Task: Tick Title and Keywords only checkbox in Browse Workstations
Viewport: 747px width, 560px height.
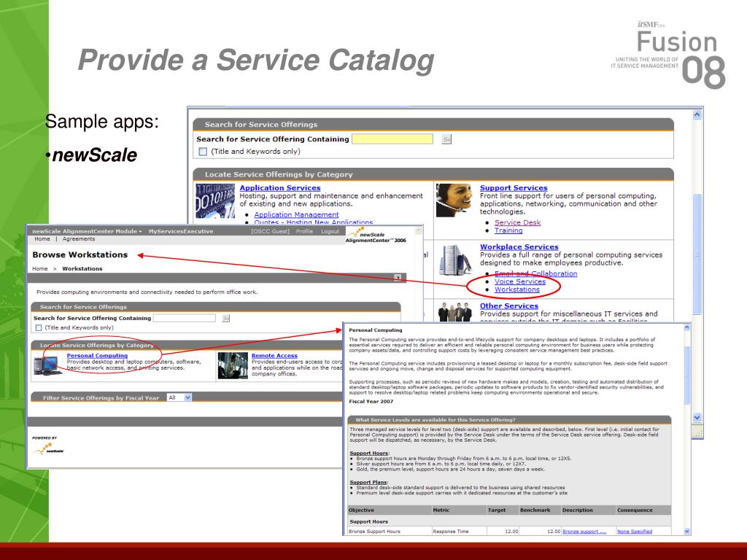Action: [39, 327]
